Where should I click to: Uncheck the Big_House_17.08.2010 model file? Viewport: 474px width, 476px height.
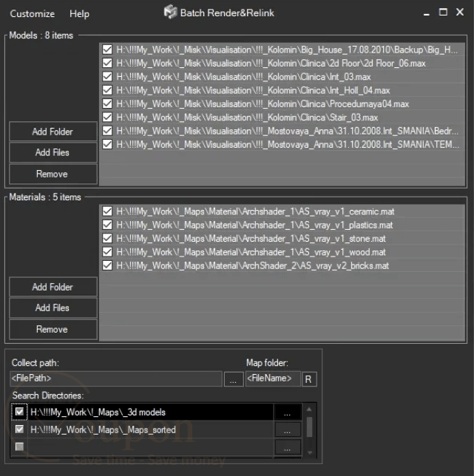click(x=107, y=50)
